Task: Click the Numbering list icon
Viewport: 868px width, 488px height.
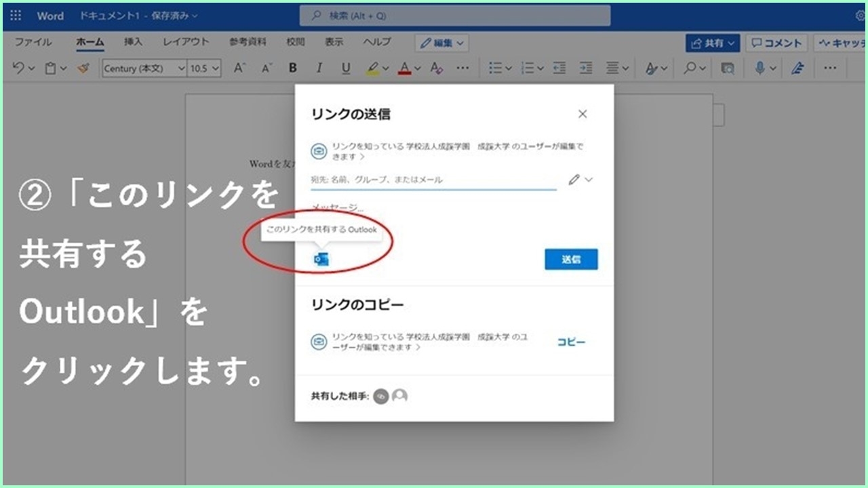Action: coord(528,68)
